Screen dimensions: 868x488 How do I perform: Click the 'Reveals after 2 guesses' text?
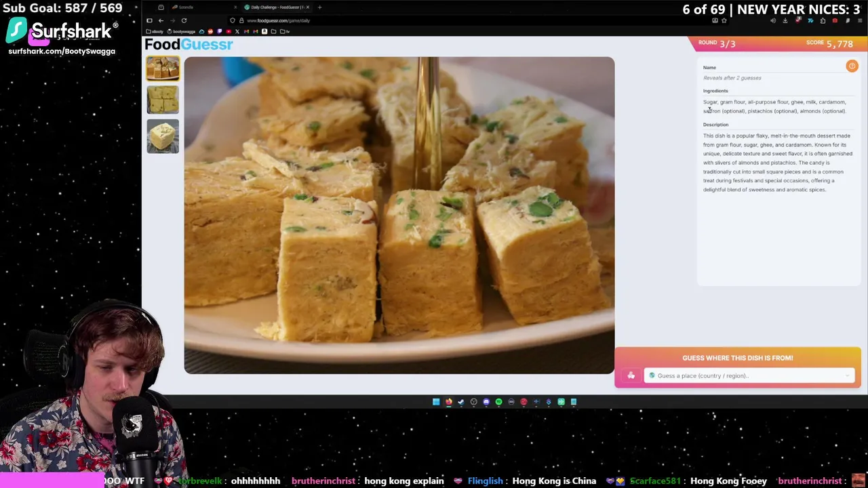point(732,78)
